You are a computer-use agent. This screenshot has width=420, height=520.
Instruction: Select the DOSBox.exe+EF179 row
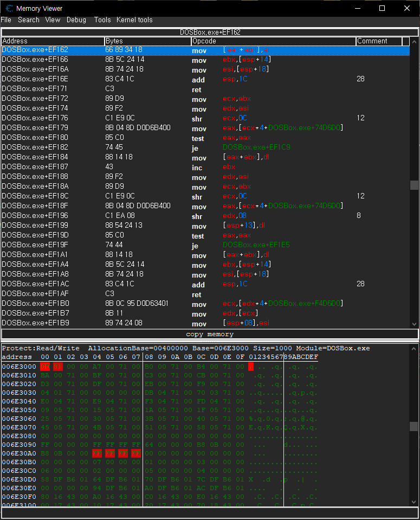[205, 128]
